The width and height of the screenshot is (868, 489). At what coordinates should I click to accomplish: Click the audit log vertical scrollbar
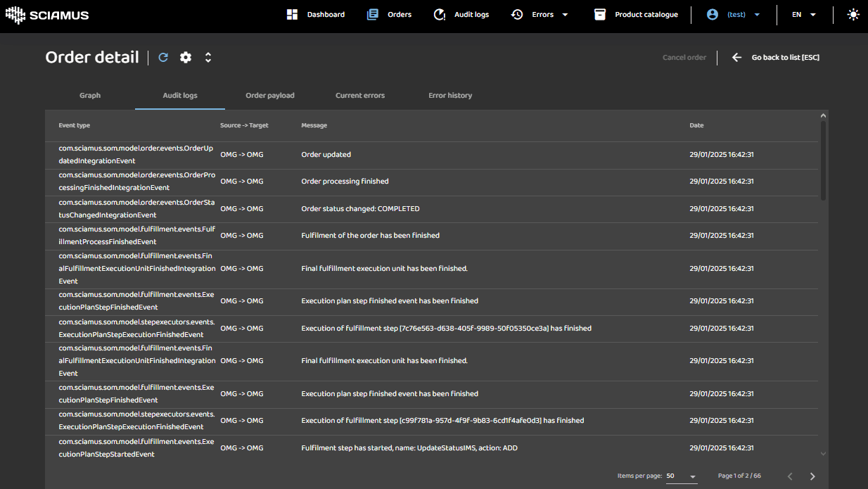pyautogui.click(x=823, y=160)
